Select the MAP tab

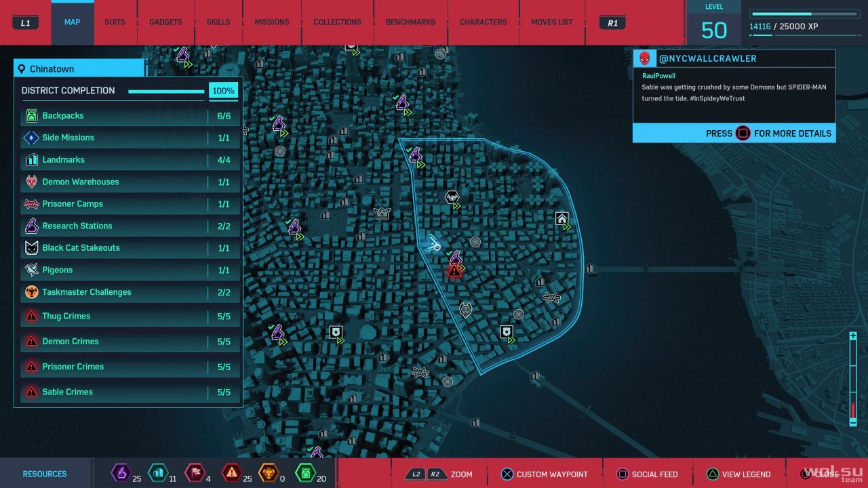pyautogui.click(x=73, y=22)
